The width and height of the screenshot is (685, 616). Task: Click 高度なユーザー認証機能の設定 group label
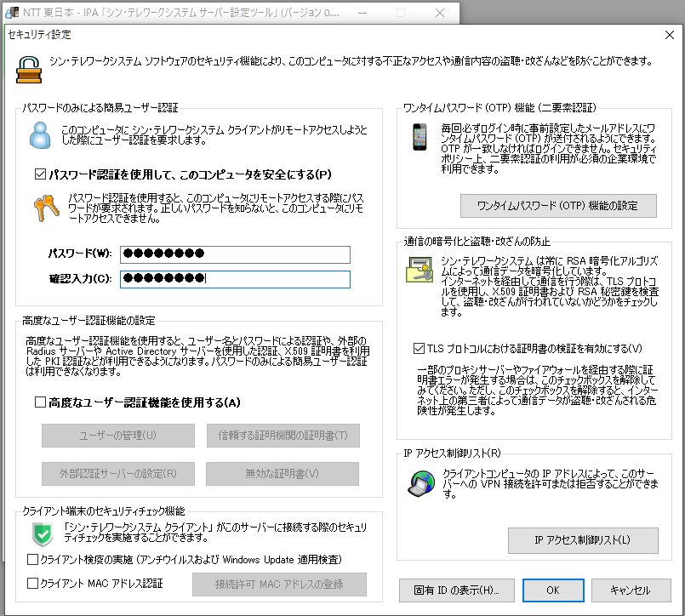click(x=88, y=321)
